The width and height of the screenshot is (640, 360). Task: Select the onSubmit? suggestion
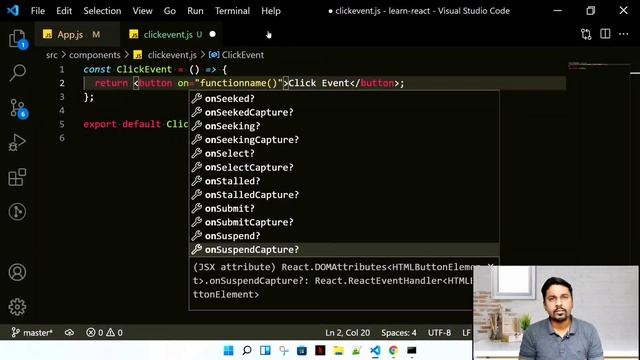[344, 209]
